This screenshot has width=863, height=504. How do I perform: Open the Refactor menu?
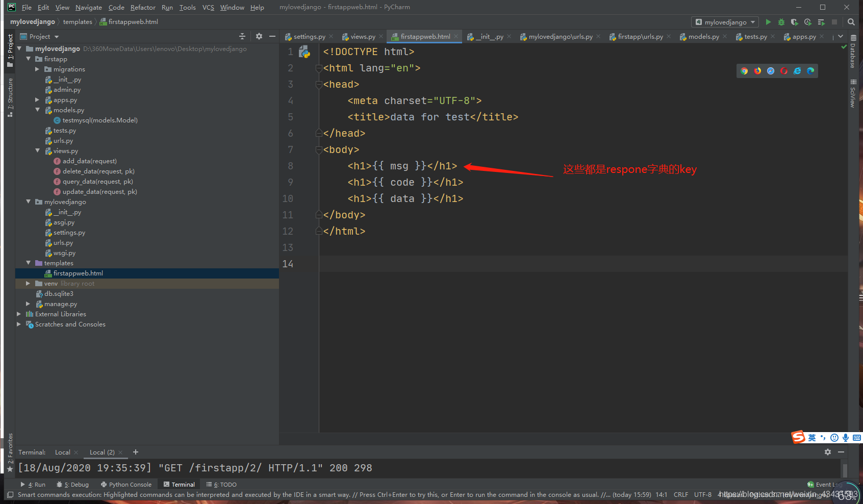(143, 7)
